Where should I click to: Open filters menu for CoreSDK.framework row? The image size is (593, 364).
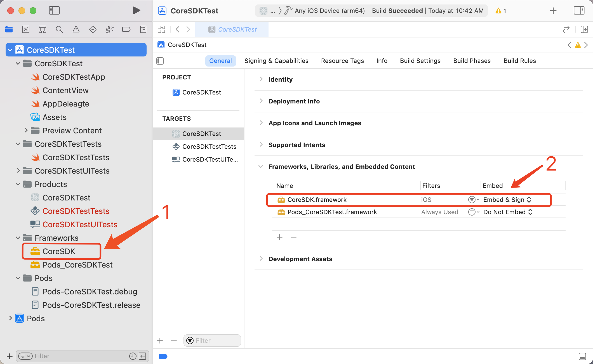(474, 200)
